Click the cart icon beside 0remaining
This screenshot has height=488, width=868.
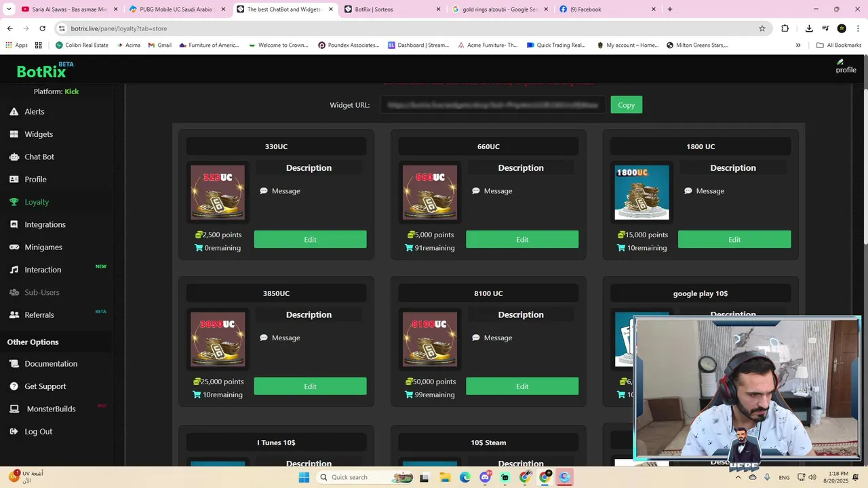[199, 248]
